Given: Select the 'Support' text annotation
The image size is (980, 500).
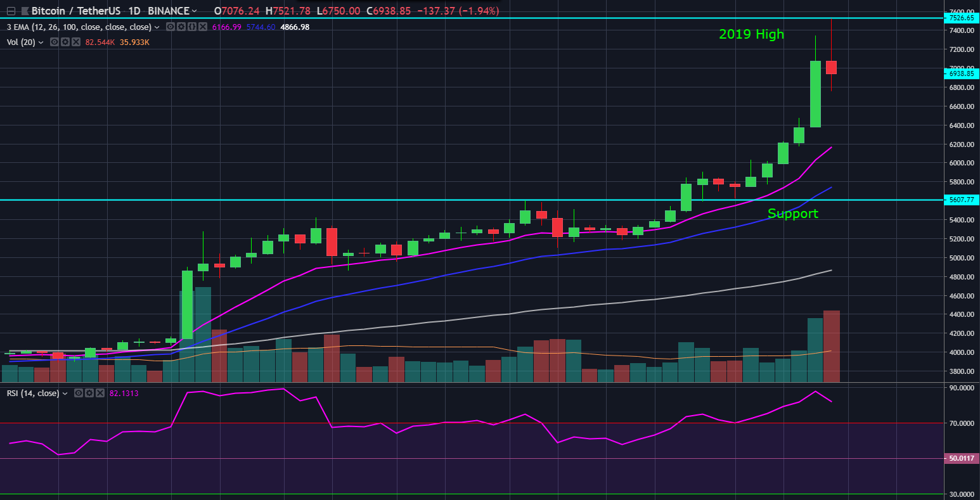Looking at the screenshot, I should [792, 214].
